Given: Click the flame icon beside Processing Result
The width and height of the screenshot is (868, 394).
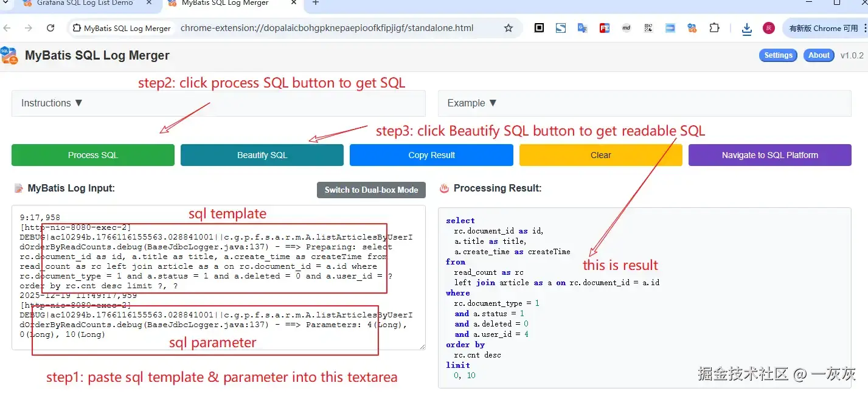Looking at the screenshot, I should pos(444,189).
